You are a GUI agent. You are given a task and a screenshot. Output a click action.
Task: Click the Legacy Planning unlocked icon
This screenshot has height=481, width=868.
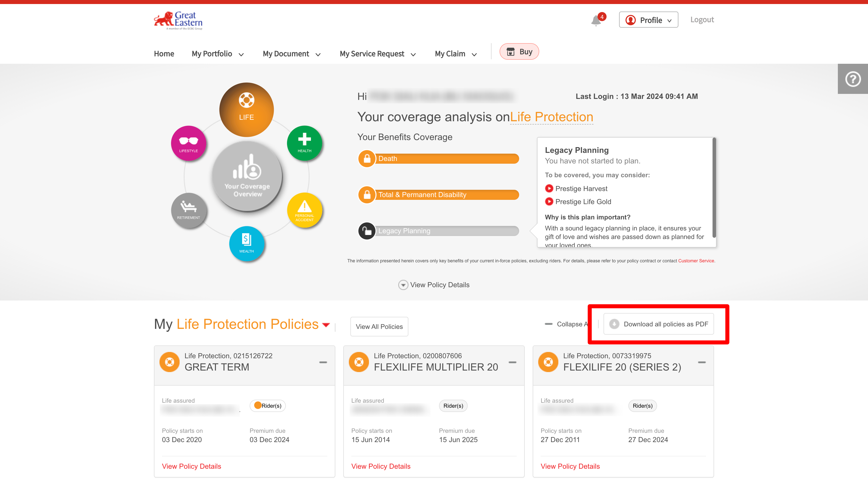[x=367, y=231]
